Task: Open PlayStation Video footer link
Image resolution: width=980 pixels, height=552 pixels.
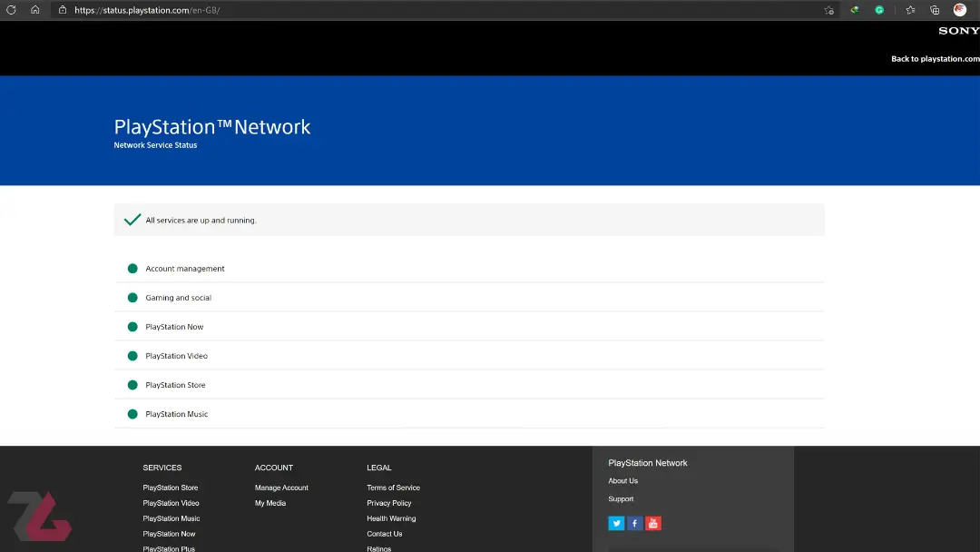Action: (171, 503)
